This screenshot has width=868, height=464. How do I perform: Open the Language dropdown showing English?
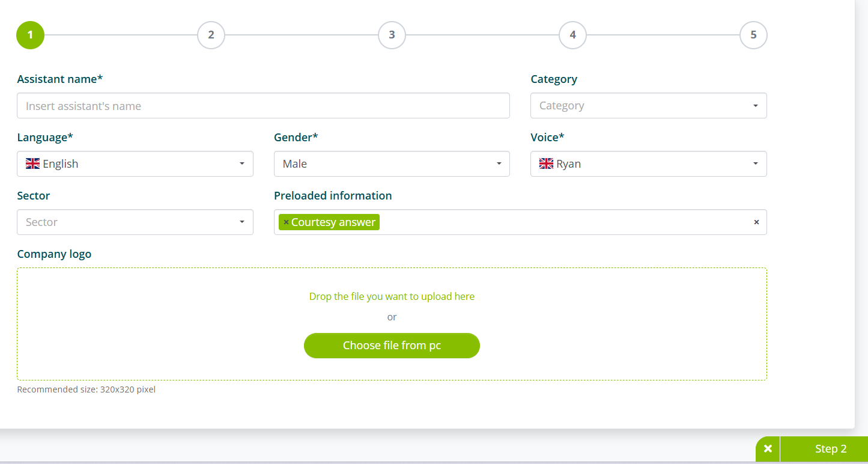coord(135,163)
